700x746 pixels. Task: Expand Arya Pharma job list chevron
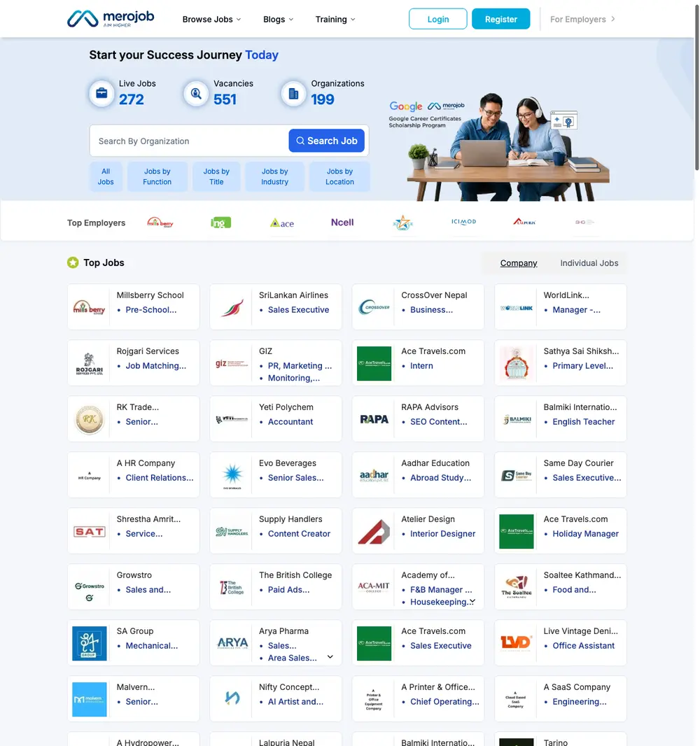click(x=330, y=657)
